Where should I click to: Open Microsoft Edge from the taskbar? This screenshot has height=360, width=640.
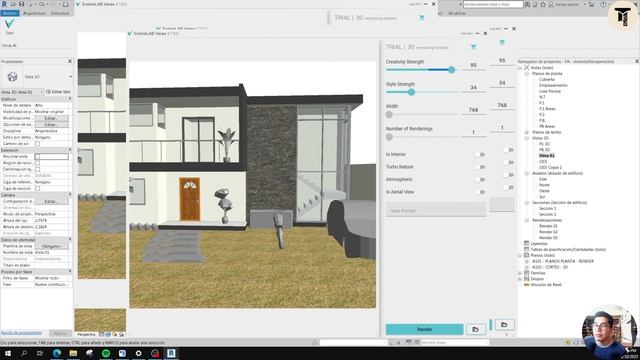[x=57, y=353]
